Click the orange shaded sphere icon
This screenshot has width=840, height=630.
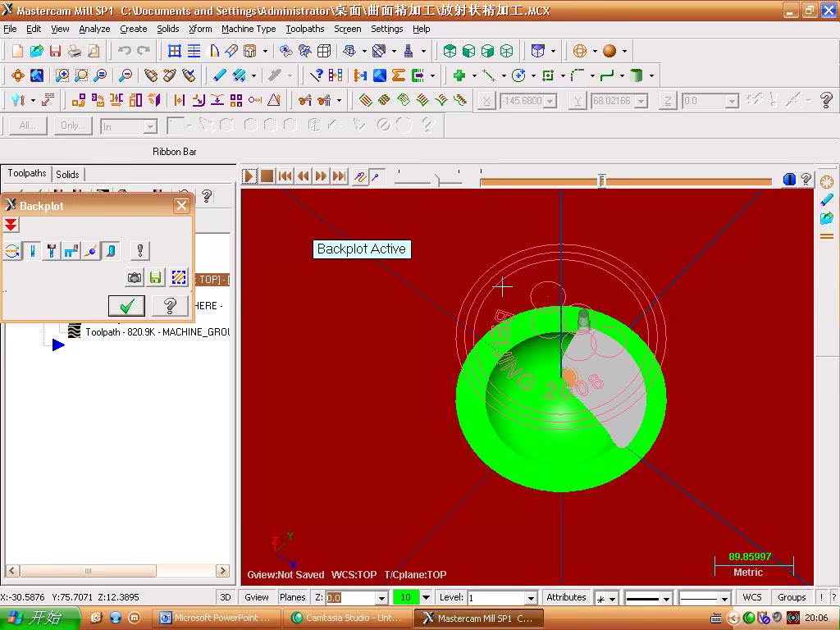point(609,51)
